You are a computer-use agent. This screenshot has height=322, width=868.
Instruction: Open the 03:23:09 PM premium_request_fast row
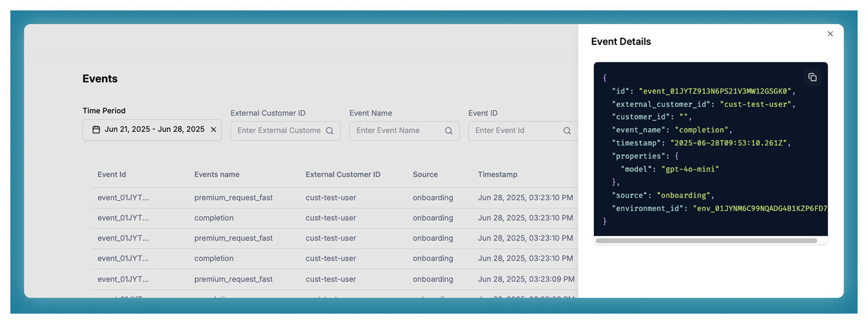coord(233,279)
